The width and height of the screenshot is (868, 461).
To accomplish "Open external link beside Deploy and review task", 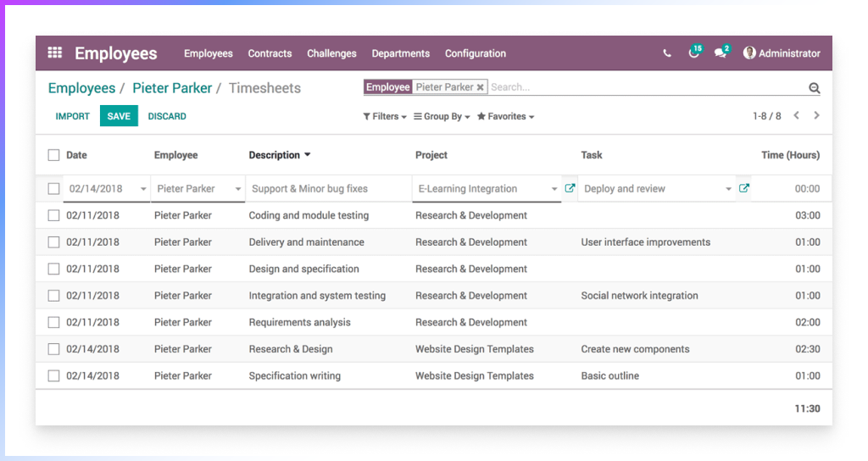I will 743,189.
